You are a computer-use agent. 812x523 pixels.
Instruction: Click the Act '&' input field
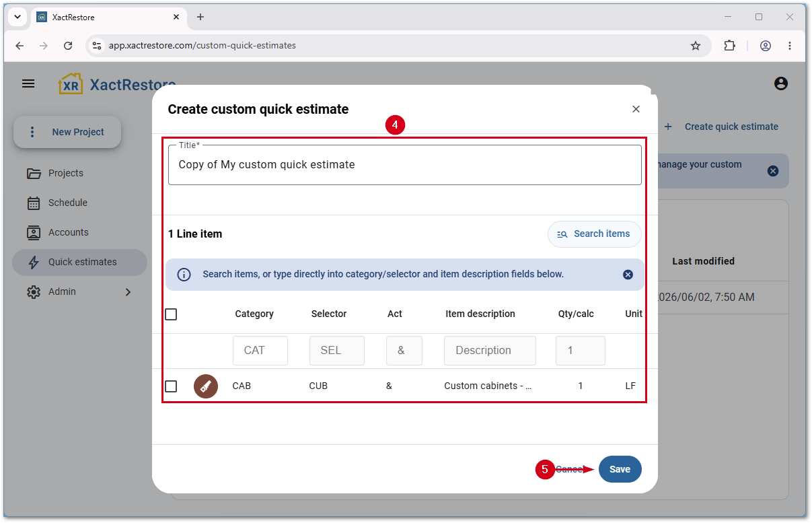pos(404,351)
